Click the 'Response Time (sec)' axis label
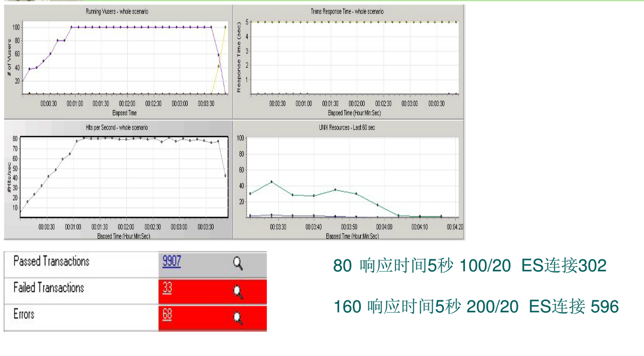The width and height of the screenshot is (644, 356). [x=238, y=57]
